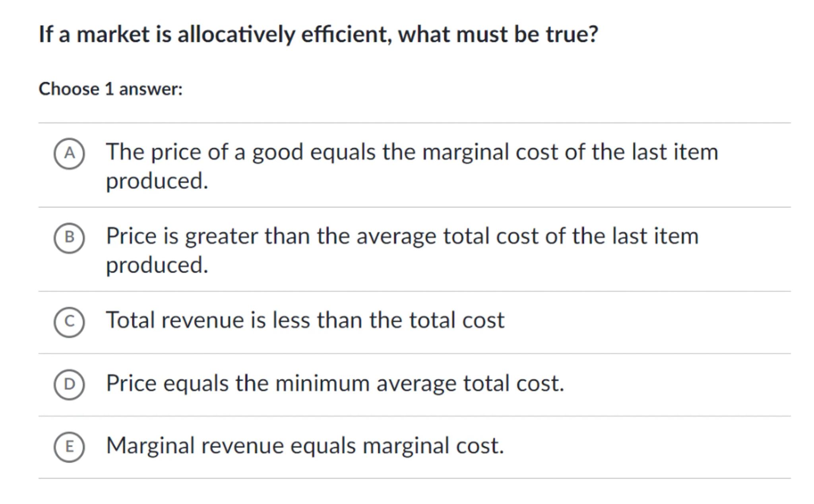Select the radio button for choice A
Viewport: 814px width, 504px height.
[69, 153]
